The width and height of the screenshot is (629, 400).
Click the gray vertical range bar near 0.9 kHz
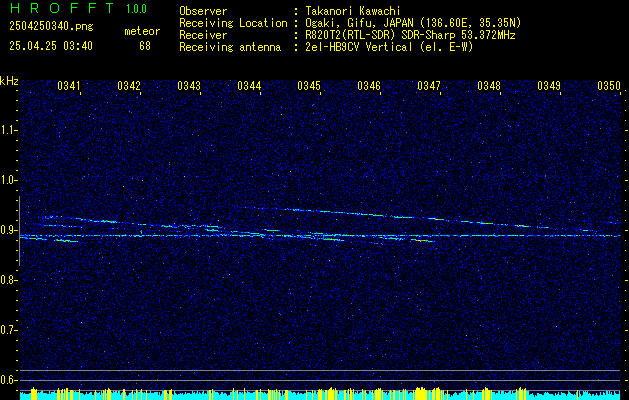point(19,231)
